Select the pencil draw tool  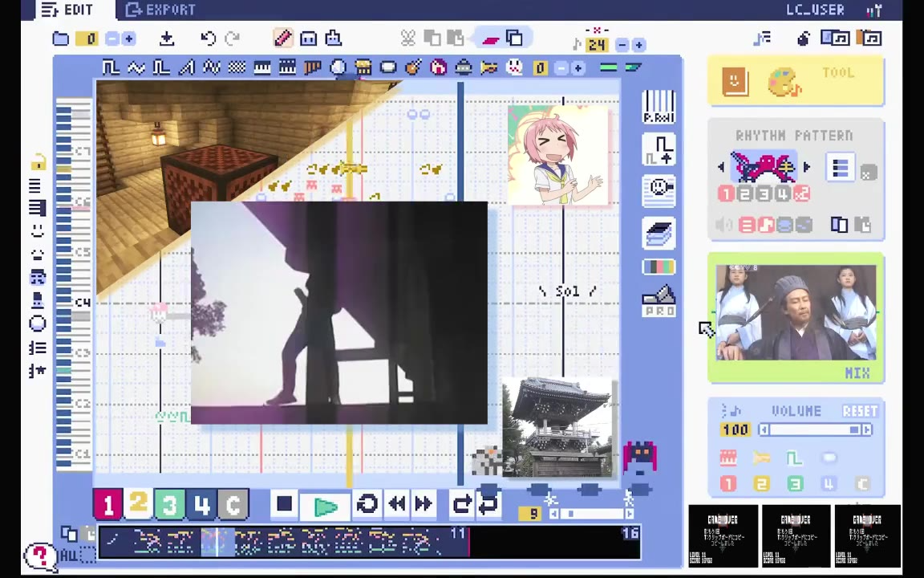[282, 39]
